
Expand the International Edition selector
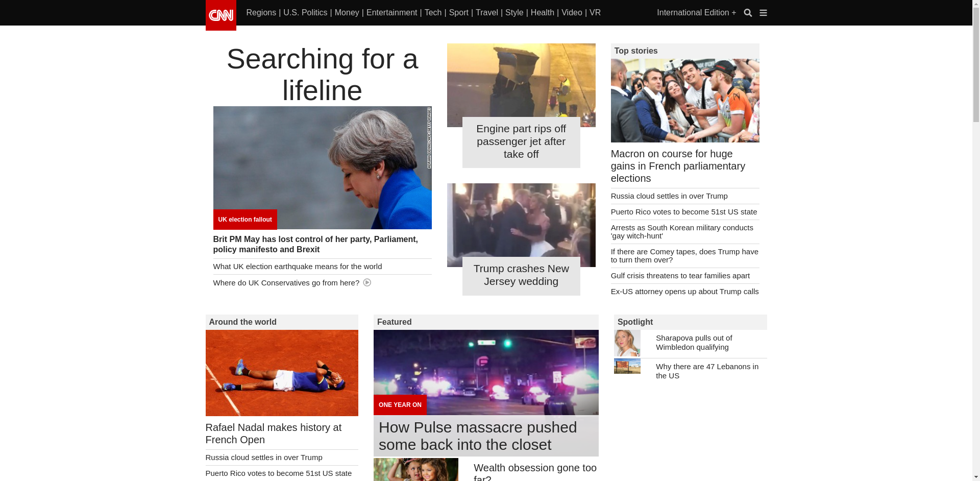click(x=696, y=13)
